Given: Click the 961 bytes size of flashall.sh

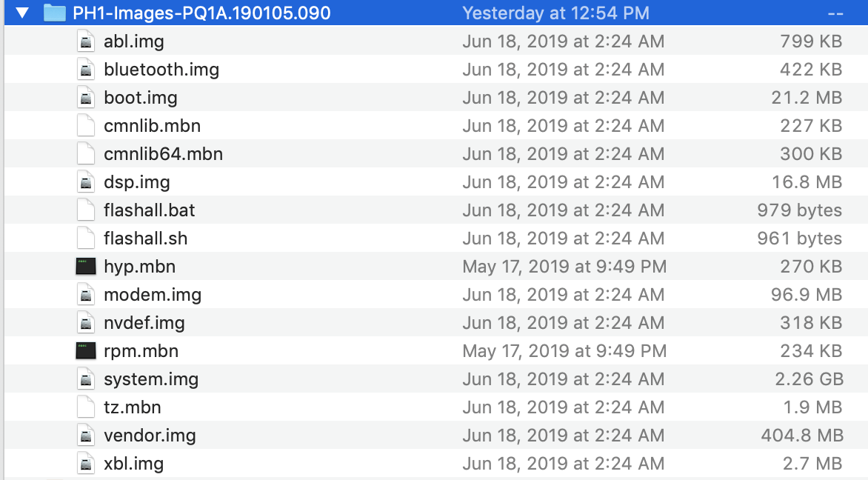Looking at the screenshot, I should [x=799, y=239].
